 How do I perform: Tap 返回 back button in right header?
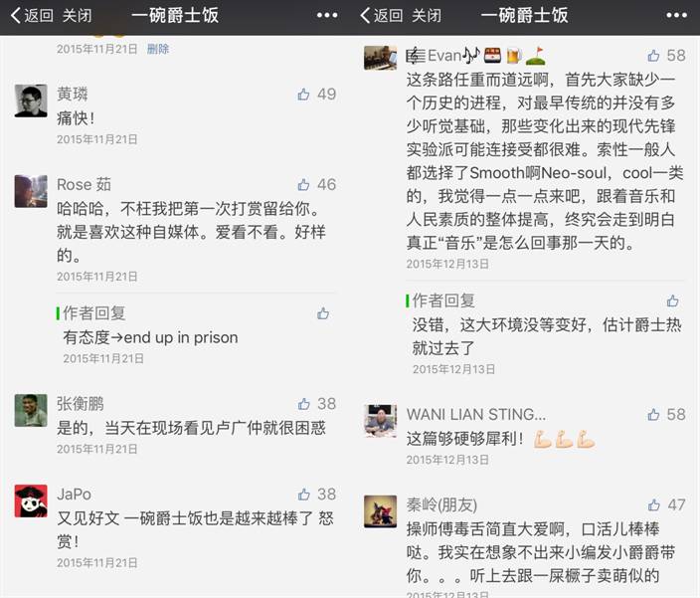tap(381, 16)
